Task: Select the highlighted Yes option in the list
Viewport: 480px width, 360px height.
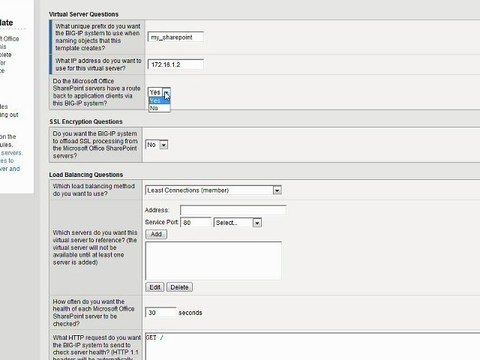Action: click(159, 100)
